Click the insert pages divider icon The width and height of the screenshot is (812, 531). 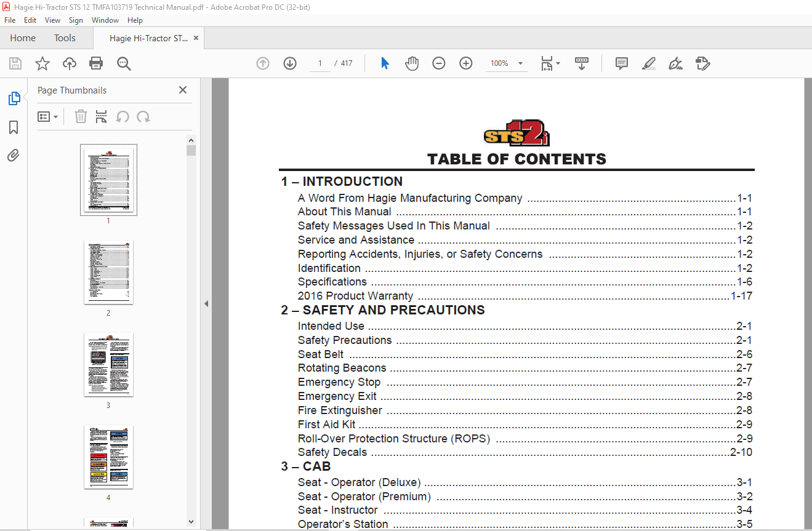point(102,116)
